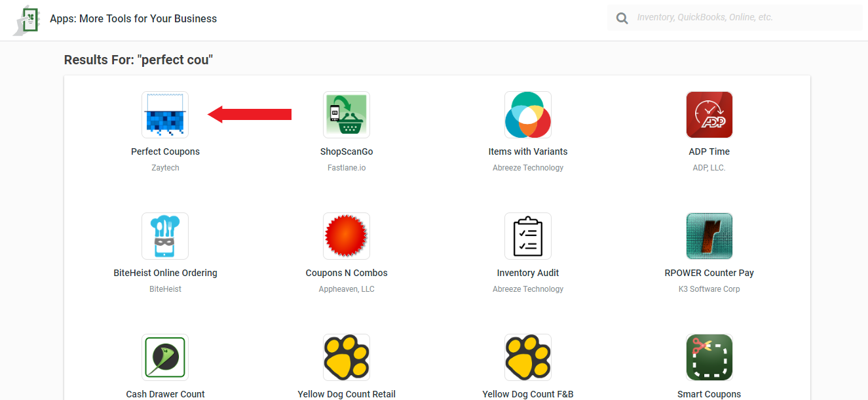Click the Apps: More Tools header title
The width and height of the screenshot is (868, 400).
click(134, 18)
